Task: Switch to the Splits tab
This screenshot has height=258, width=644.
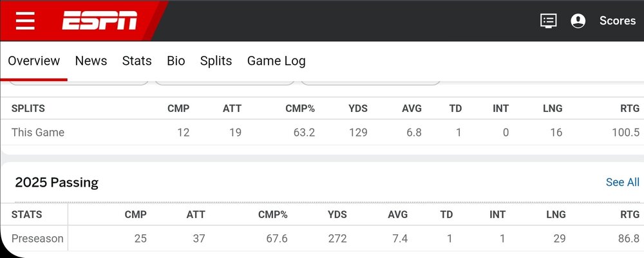Action: point(216,61)
